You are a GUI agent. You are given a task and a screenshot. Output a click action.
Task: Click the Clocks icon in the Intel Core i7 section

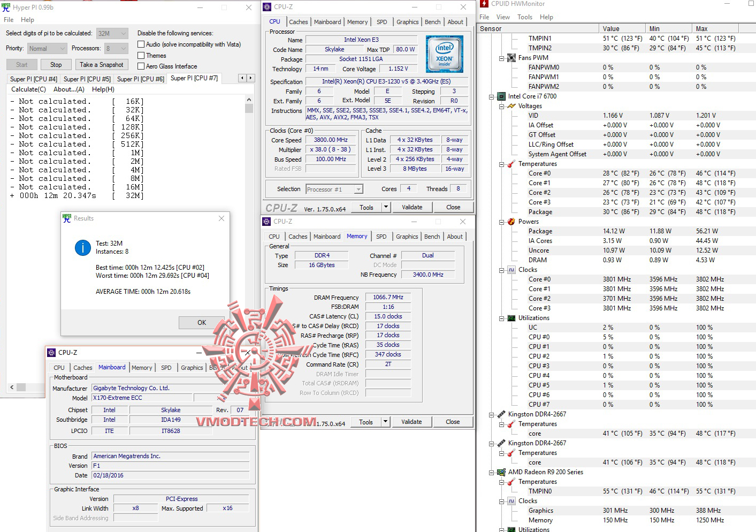coord(511,270)
